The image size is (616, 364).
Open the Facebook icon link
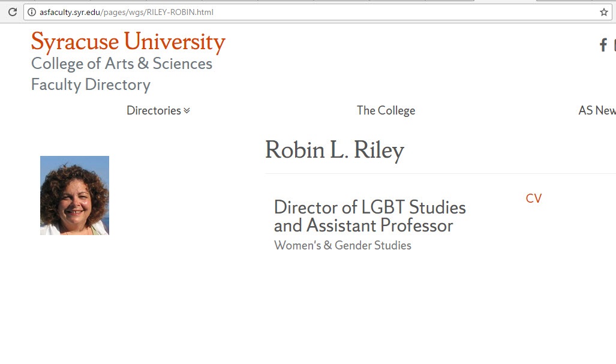(602, 45)
